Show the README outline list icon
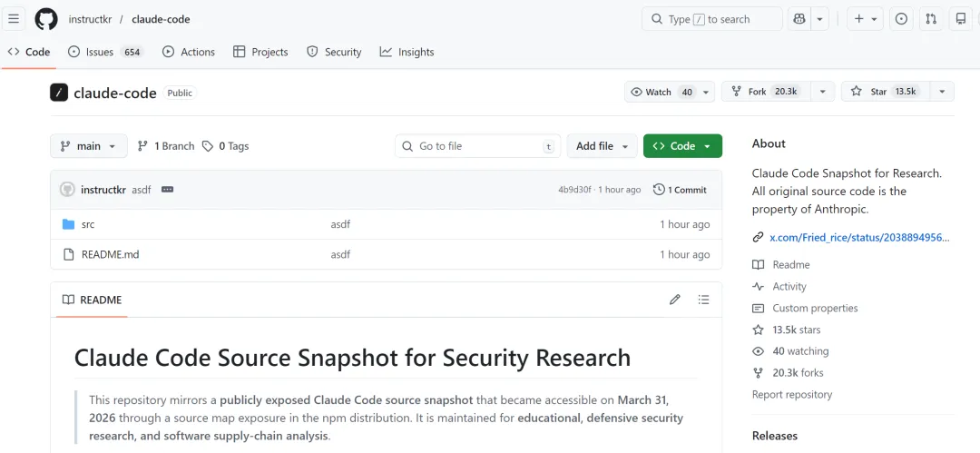The width and height of the screenshot is (980, 453). [703, 300]
